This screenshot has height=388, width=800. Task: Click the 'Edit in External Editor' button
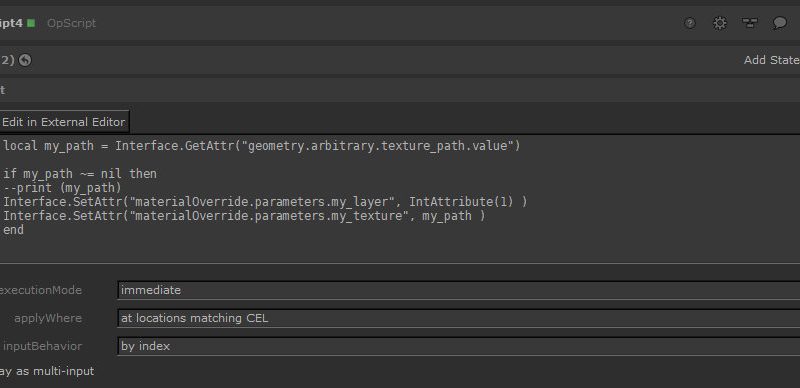point(64,122)
